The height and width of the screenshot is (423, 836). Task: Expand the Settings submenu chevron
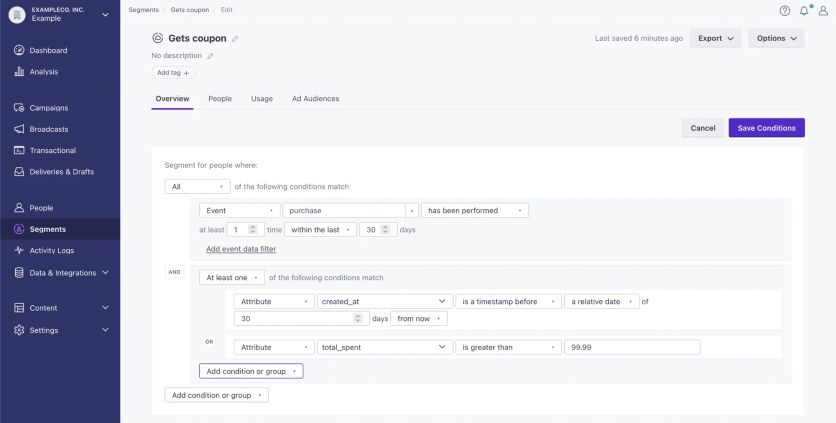[105, 330]
